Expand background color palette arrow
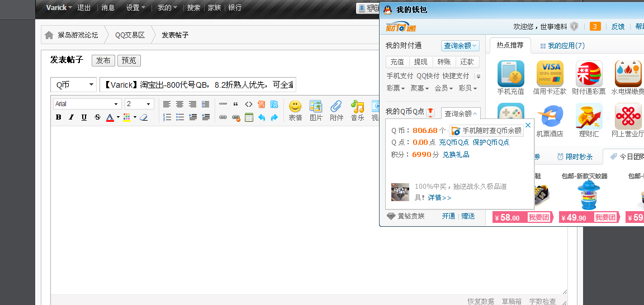This screenshot has width=644, height=305. pos(135,117)
